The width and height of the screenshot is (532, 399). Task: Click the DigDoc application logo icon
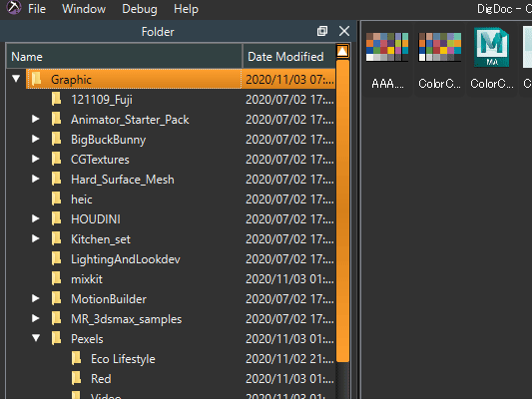coord(14,7)
